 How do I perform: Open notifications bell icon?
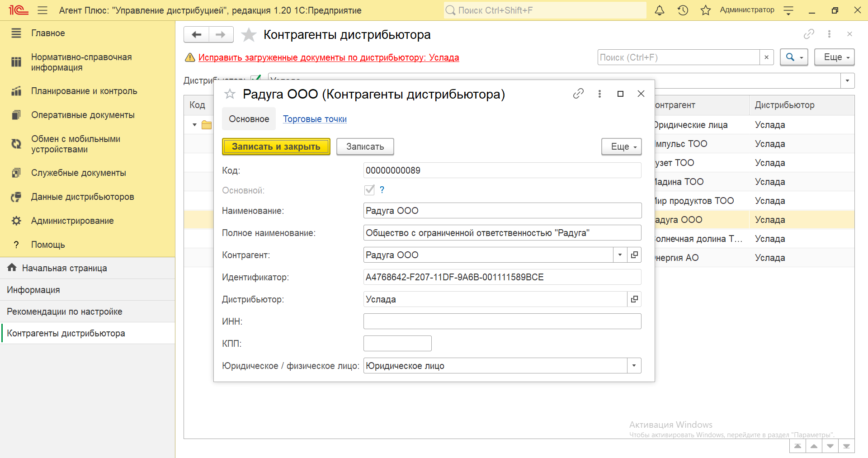click(660, 10)
